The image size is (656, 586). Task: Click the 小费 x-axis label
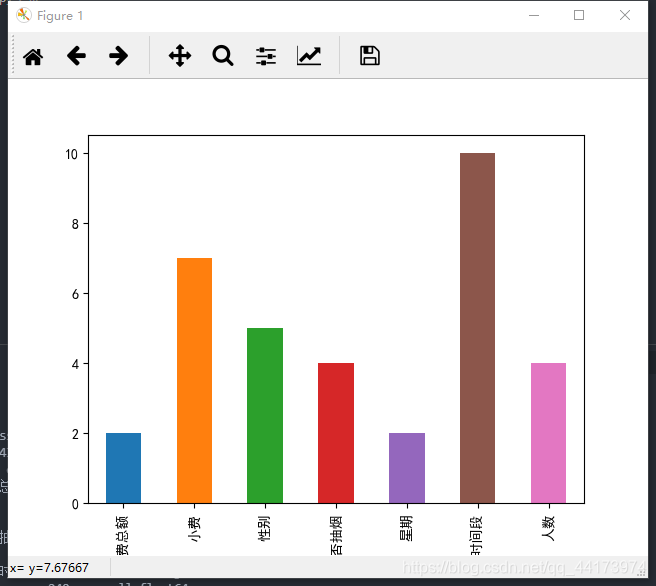(x=195, y=530)
